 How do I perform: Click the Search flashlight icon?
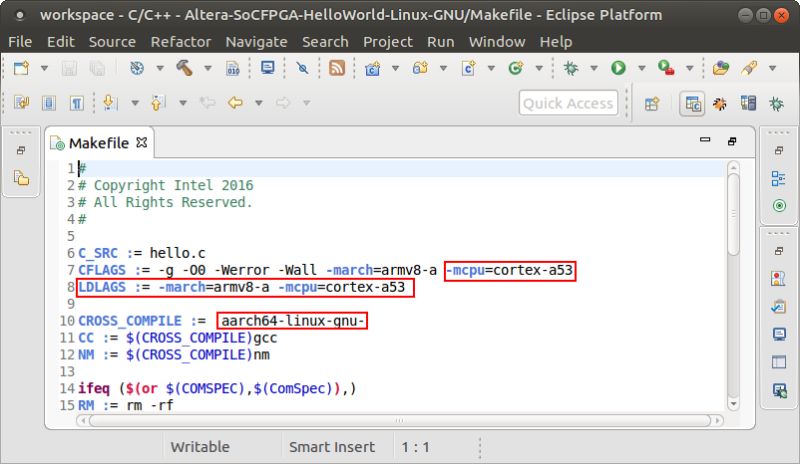pyautogui.click(x=749, y=68)
